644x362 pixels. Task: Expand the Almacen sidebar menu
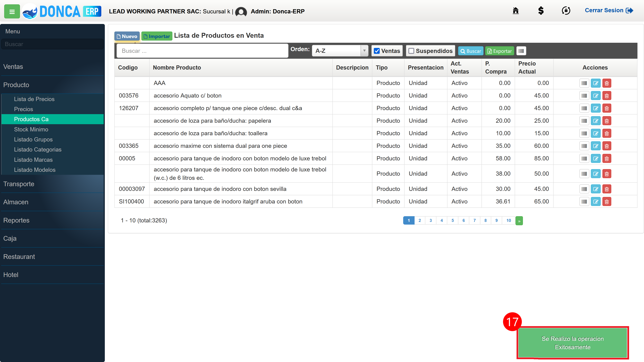(52, 202)
